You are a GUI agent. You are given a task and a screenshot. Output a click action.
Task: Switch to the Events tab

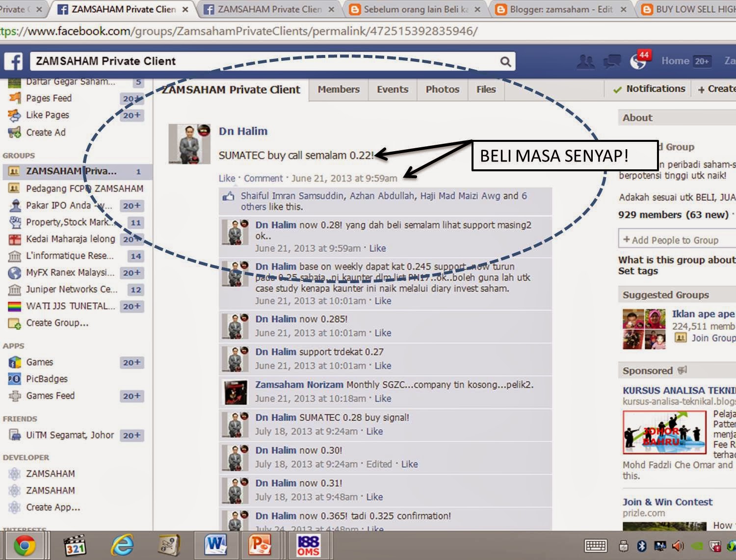(x=393, y=89)
